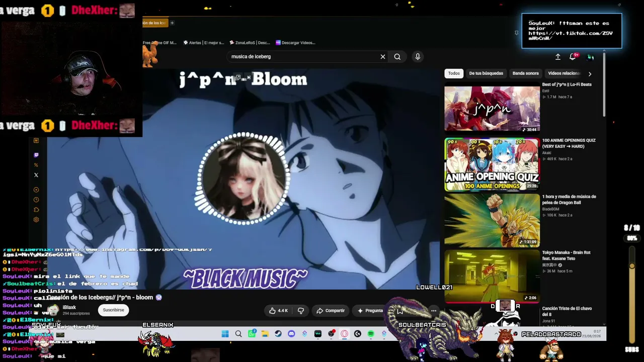The width and height of the screenshot is (644, 362).
Task: Open the Windows Start menu
Action: 225,334
